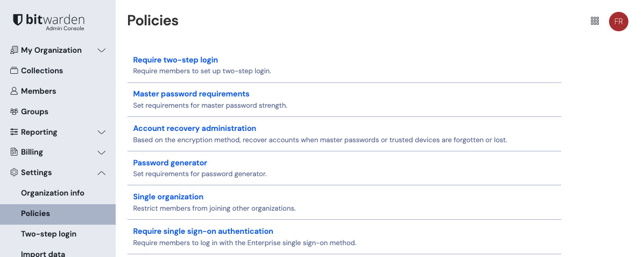Click the My Organization building icon

[14, 50]
